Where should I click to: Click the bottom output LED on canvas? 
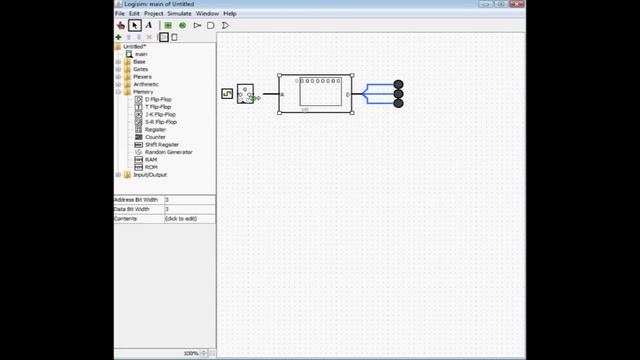398,103
